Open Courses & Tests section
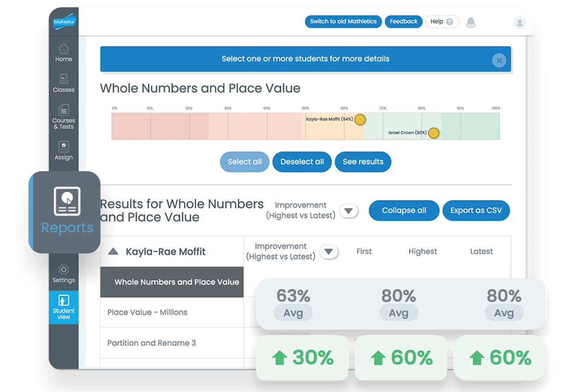This screenshot has width=581, height=392. pyautogui.click(x=64, y=116)
